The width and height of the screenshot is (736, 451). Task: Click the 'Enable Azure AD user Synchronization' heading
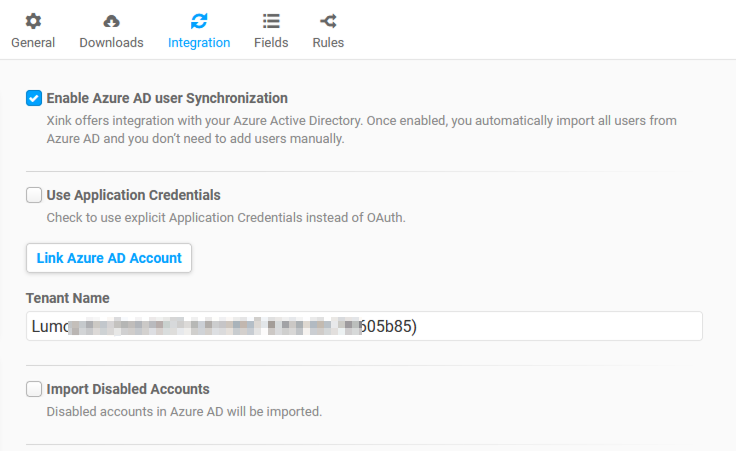[167, 98]
